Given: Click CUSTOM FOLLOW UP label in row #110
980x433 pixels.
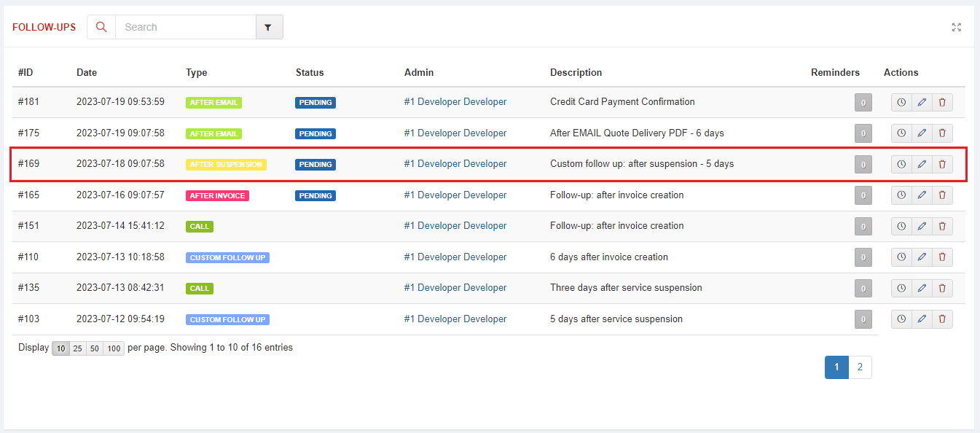Looking at the screenshot, I should (227, 257).
